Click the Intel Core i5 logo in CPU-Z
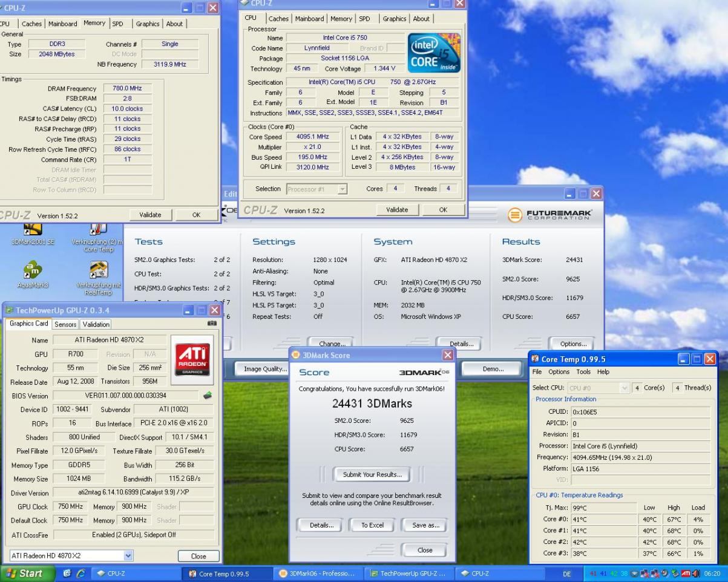 [x=435, y=52]
